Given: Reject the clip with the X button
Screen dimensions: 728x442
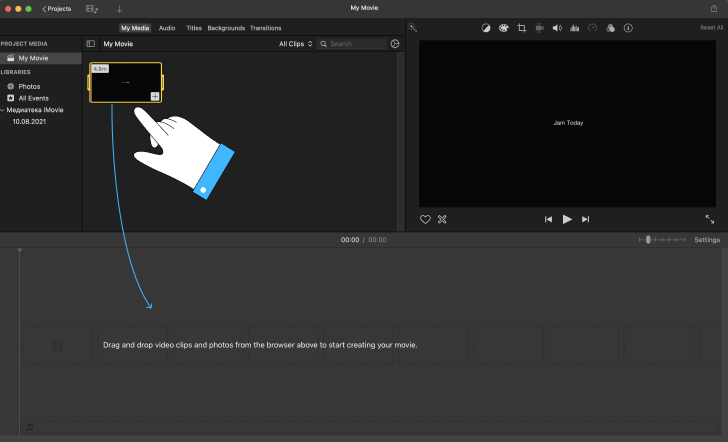Looking at the screenshot, I should coord(442,219).
